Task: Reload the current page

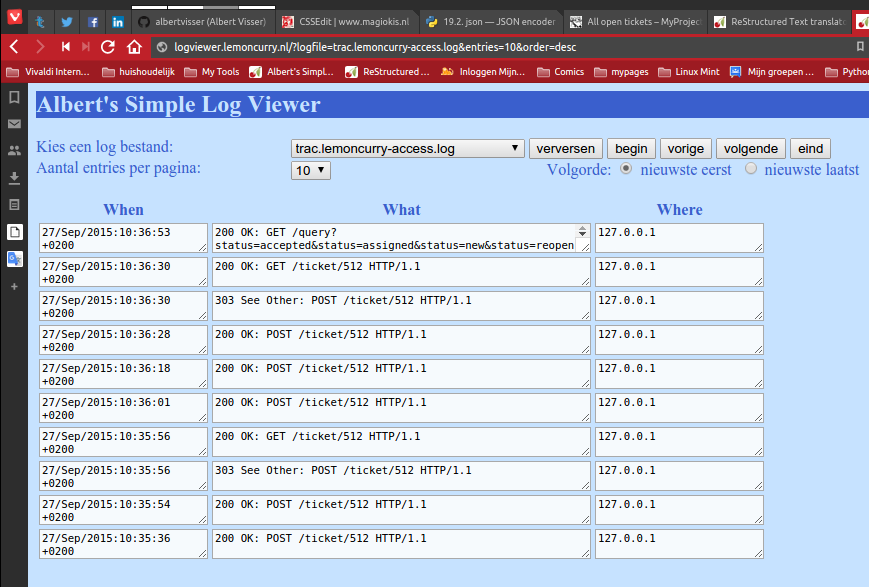Action: coord(108,47)
